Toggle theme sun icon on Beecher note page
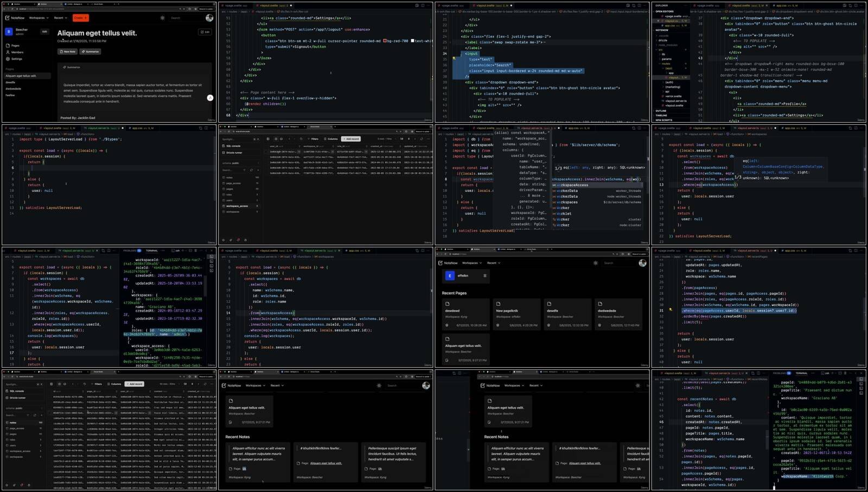868x492 pixels. [x=162, y=18]
